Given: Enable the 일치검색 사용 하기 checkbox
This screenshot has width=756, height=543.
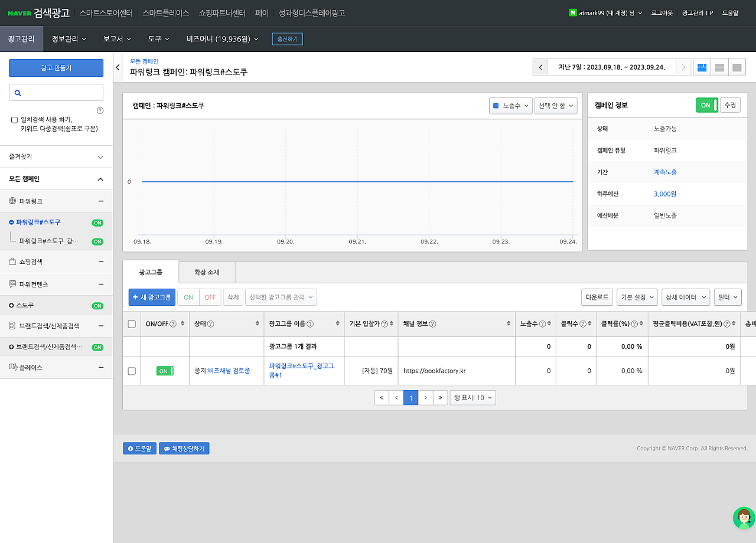Looking at the screenshot, I should [15, 120].
